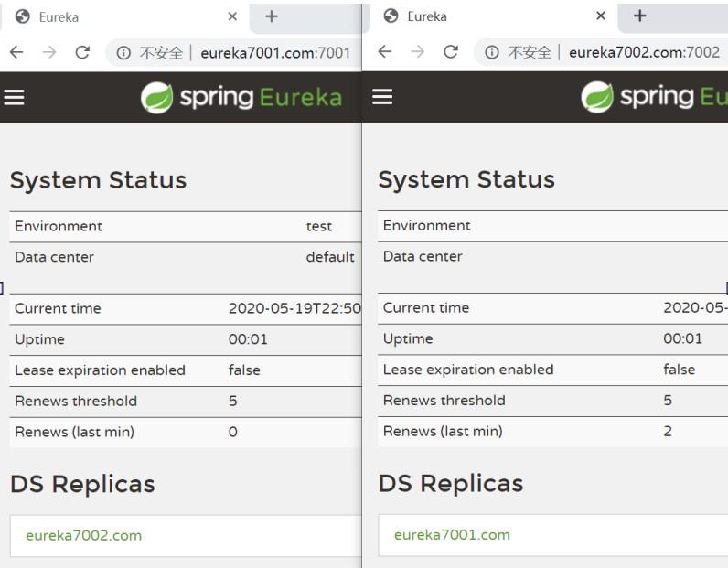The image size is (728, 568).
Task: Click Renews threshold value 5 on the eureka7002 page
Action: [668, 401]
